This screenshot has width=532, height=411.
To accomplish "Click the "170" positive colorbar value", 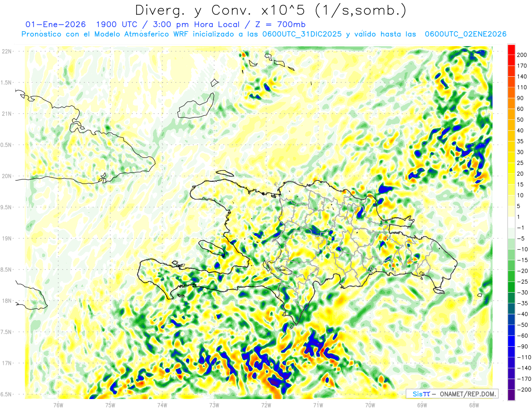I will [x=522, y=66].
